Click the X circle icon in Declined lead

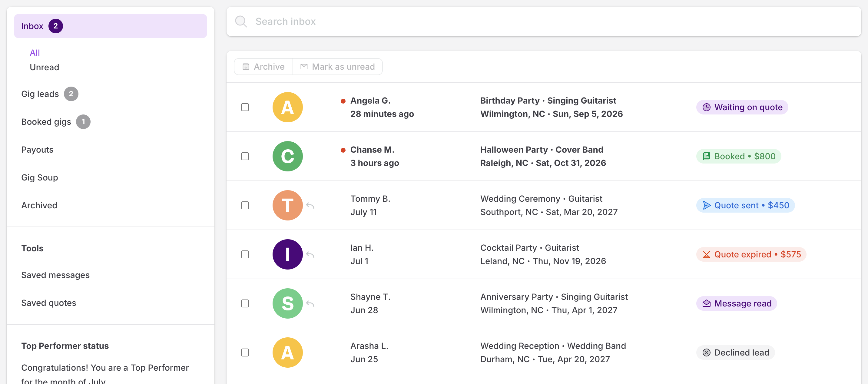point(706,352)
